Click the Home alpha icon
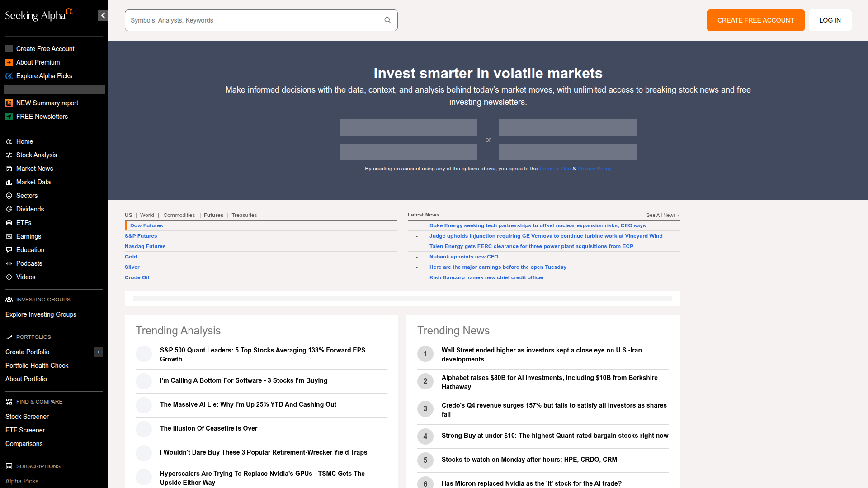 [9, 141]
